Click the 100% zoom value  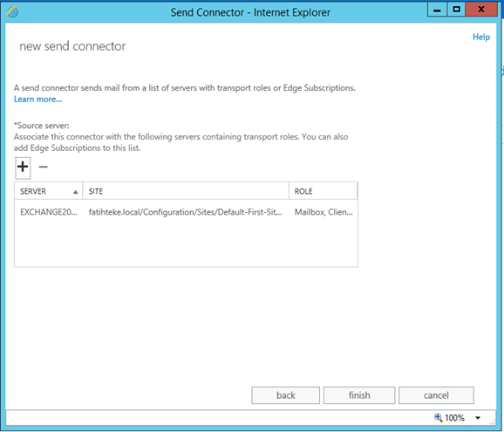point(454,418)
